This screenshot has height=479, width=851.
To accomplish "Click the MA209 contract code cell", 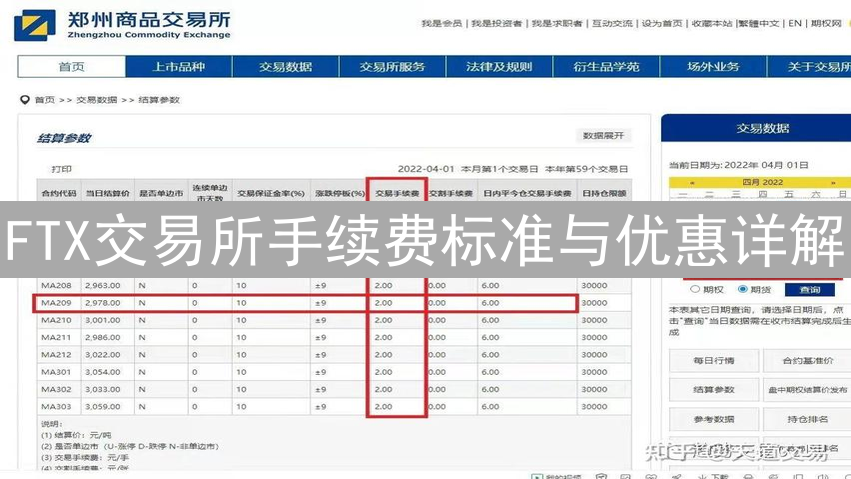I will pos(56,303).
